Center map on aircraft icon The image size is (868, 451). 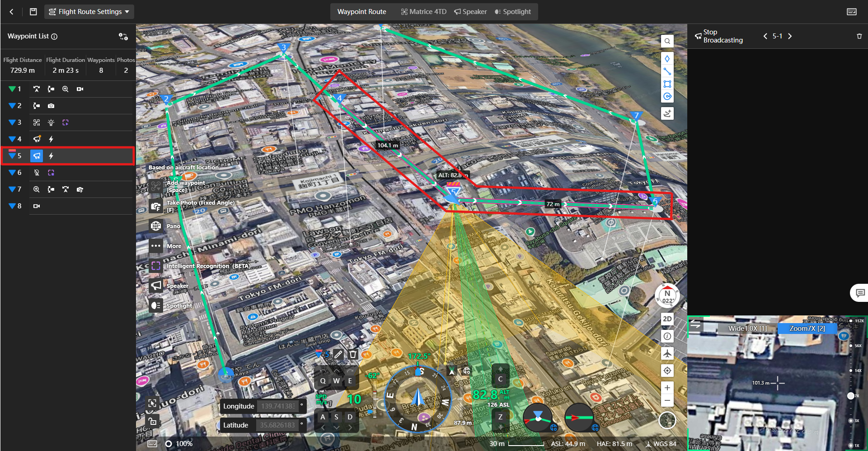667,353
